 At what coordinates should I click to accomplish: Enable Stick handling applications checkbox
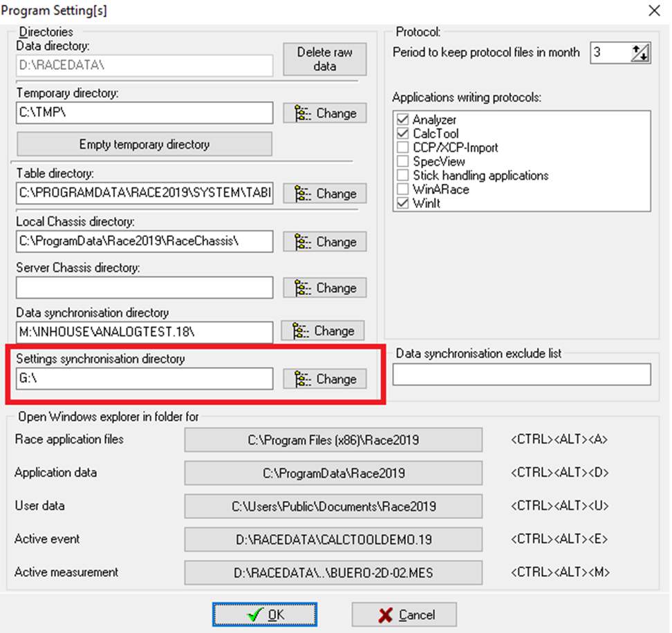point(402,176)
